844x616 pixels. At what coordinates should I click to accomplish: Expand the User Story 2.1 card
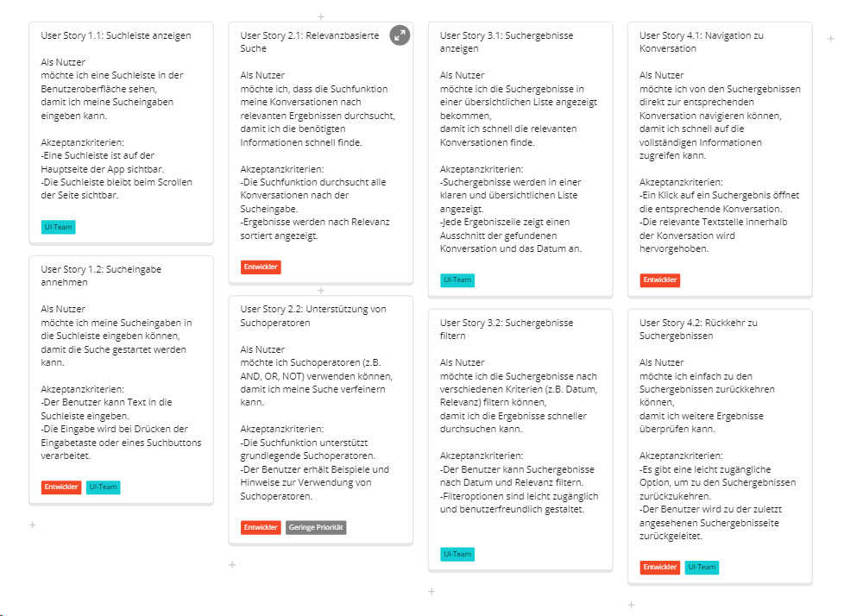point(399,35)
